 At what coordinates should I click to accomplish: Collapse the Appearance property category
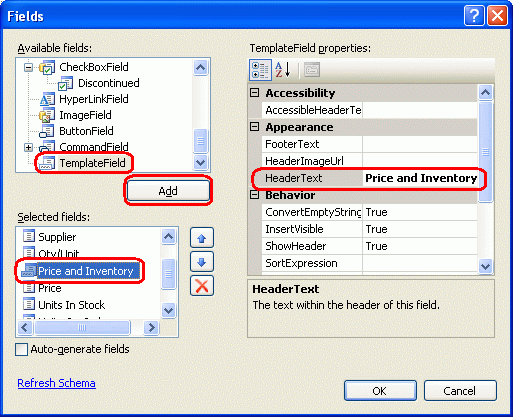[254, 127]
